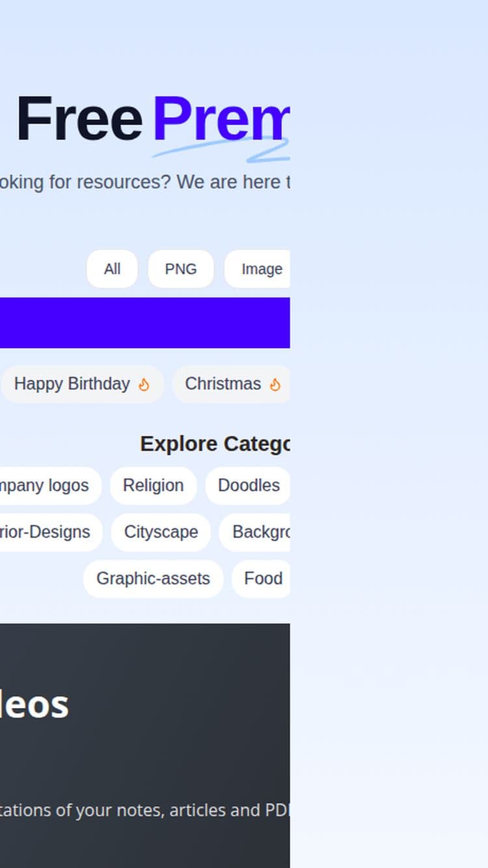Select the Backgrounds category chip
488x868 pixels.
[x=255, y=532]
